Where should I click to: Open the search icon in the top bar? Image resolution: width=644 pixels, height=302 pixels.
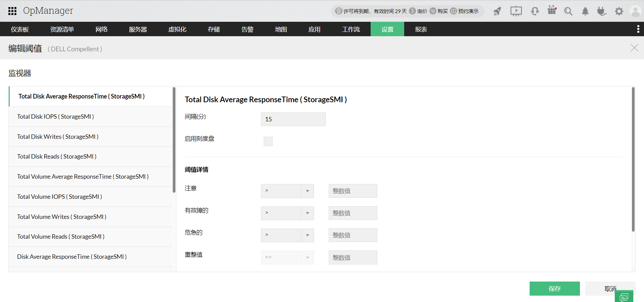tap(568, 11)
